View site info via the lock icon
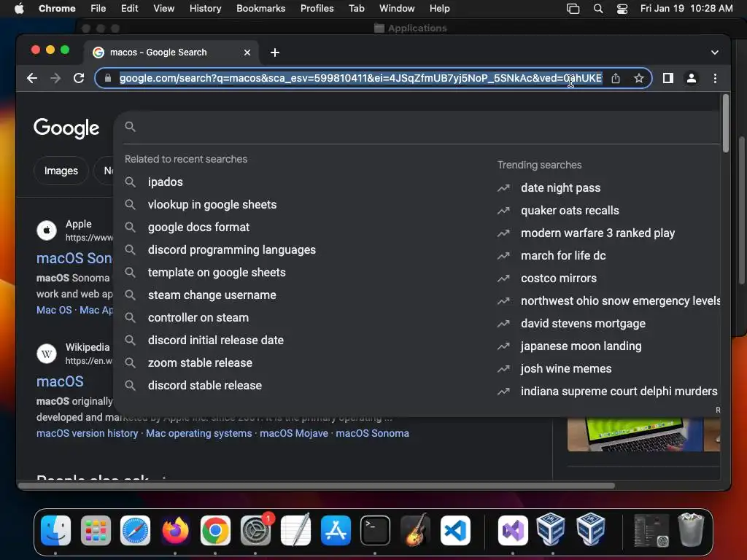 point(108,78)
